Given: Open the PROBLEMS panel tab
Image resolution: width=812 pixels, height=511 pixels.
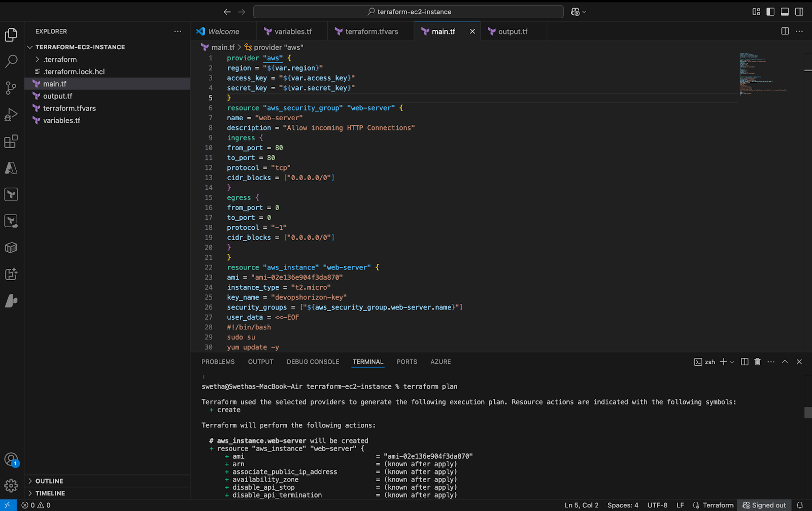Looking at the screenshot, I should point(218,362).
